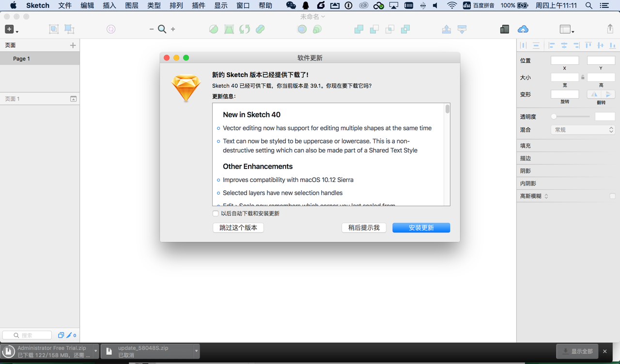Adjust the opacity slider in inspector
Screen dimensions: 620x364
tap(571, 117)
